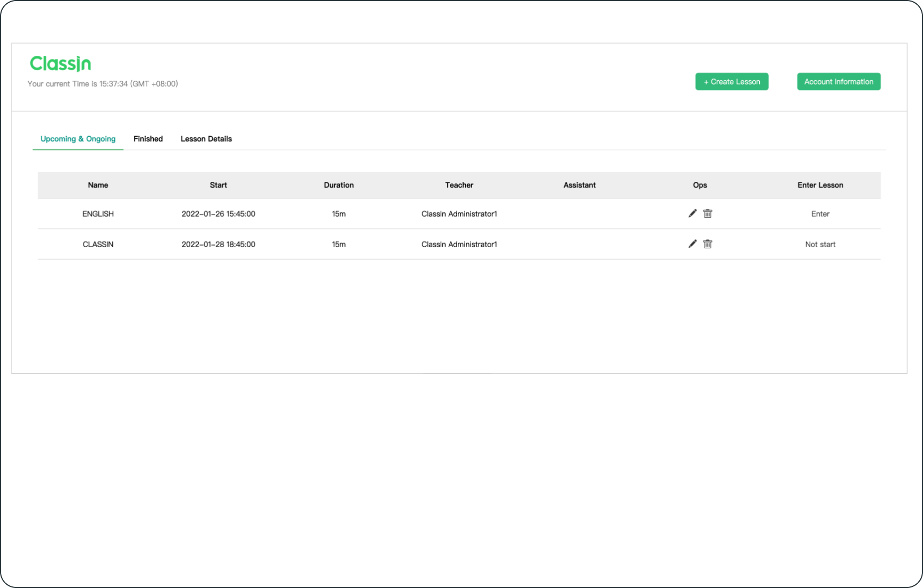Switch to the Finished tab
This screenshot has height=588, width=923.
coord(148,139)
